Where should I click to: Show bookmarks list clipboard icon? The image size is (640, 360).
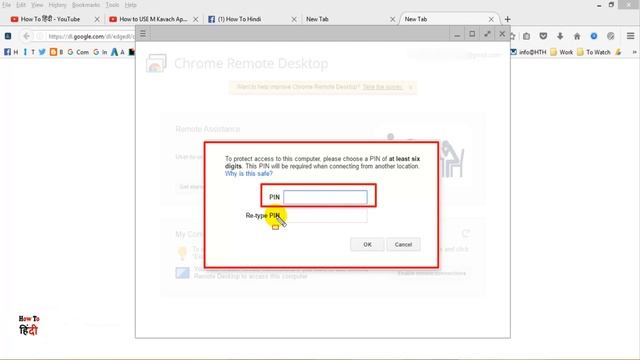coord(527,36)
